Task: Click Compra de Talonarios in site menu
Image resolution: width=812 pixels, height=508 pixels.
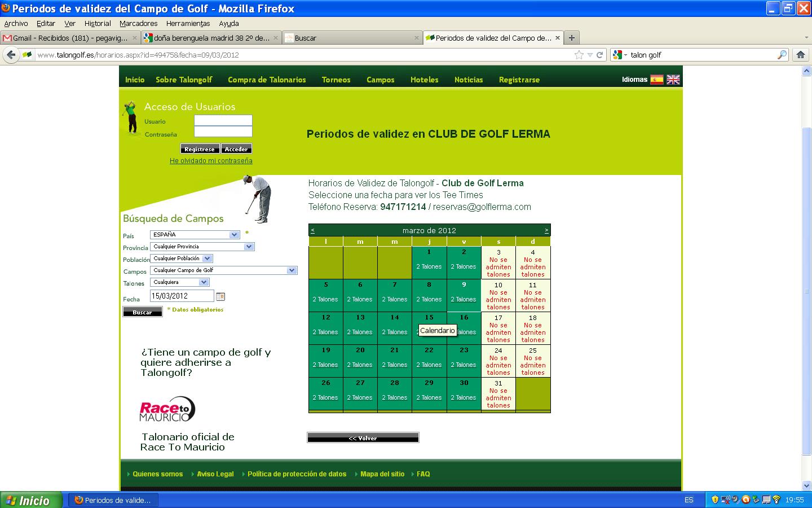Action: pos(267,80)
